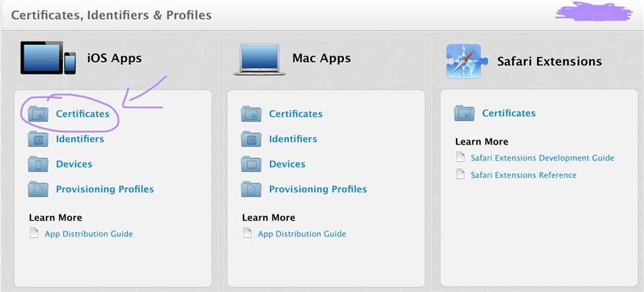This screenshot has height=292, width=644.
Task: Open the Mac Apps Identifiers folder icon
Action: point(251,139)
